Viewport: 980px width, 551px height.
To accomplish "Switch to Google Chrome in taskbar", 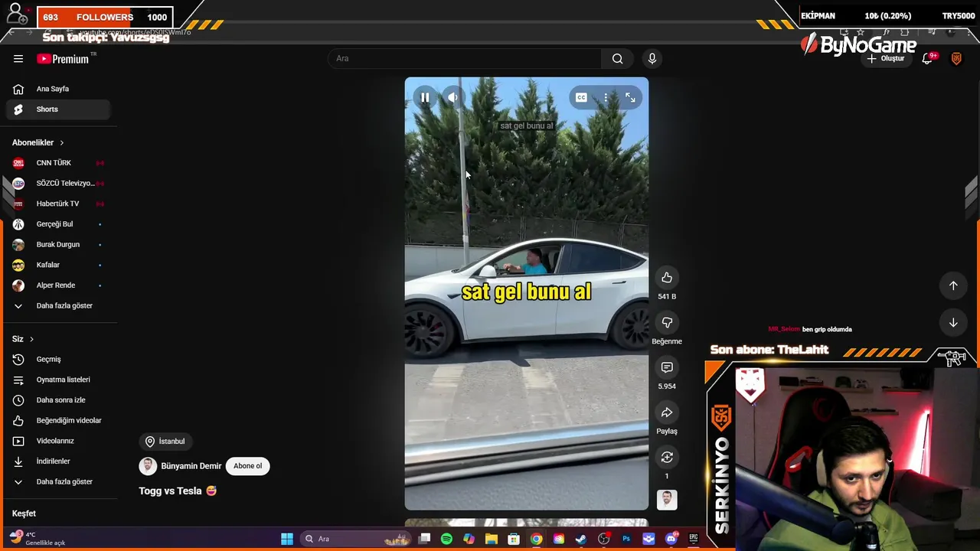I will click(537, 539).
